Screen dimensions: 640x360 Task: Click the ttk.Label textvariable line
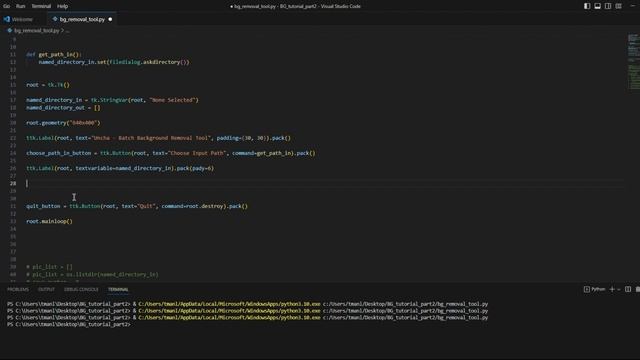point(120,168)
